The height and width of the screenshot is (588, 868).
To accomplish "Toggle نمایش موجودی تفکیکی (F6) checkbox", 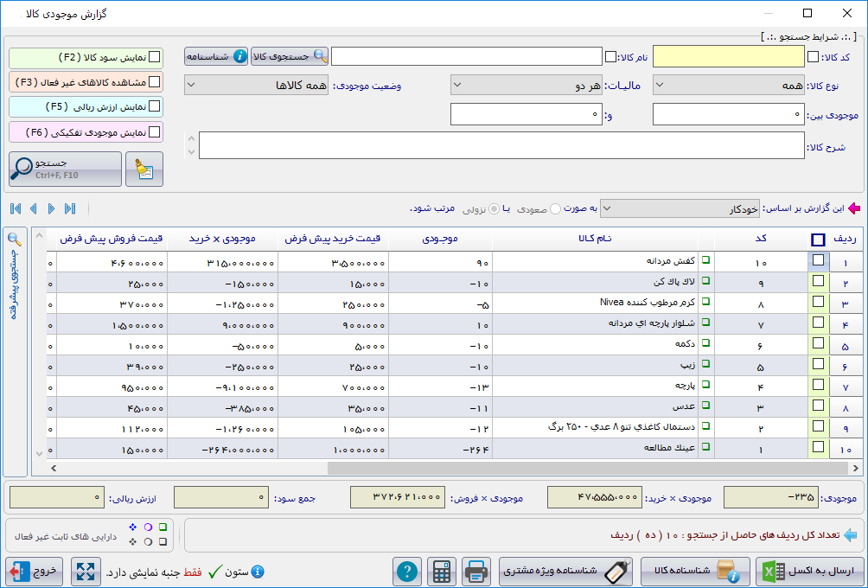I will [x=155, y=132].
